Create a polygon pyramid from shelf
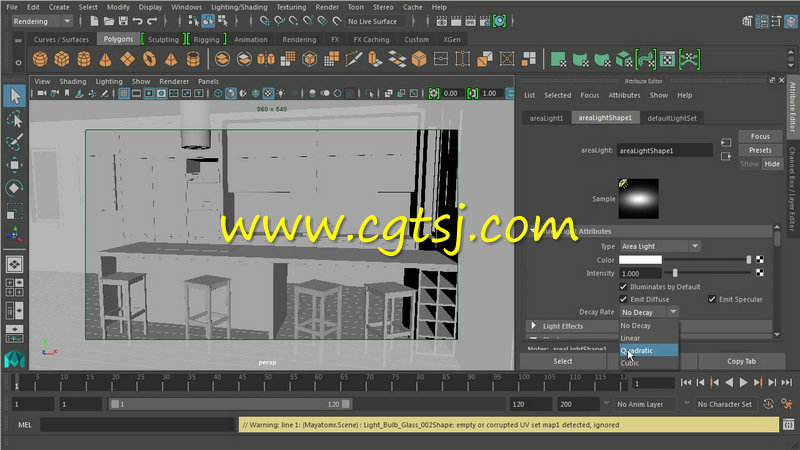The height and width of the screenshot is (450, 800). tap(171, 59)
